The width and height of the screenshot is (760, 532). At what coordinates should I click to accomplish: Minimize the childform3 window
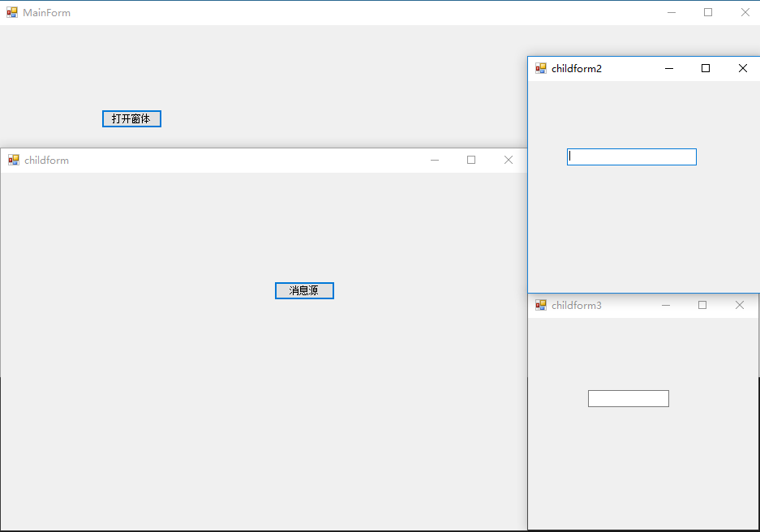(x=666, y=305)
